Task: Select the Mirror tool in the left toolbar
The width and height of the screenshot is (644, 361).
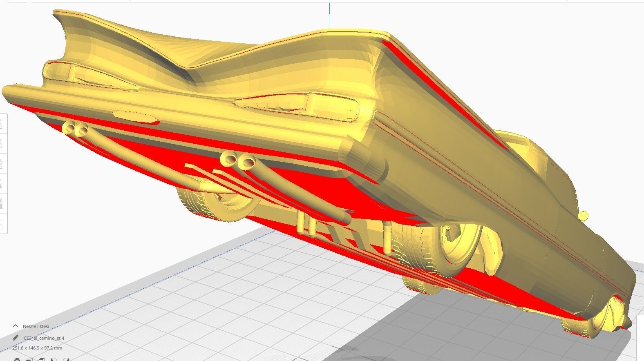Action: coord(3,183)
